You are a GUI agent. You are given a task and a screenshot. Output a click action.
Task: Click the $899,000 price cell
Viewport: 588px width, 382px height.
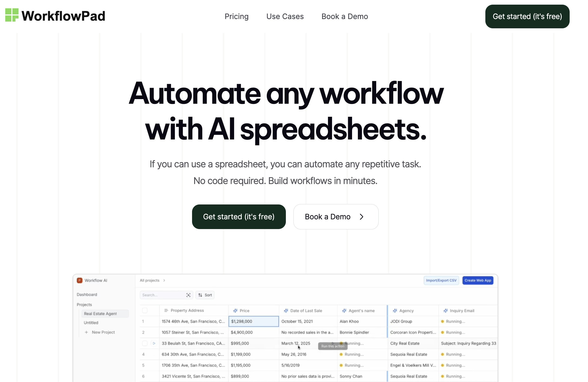[x=254, y=376]
